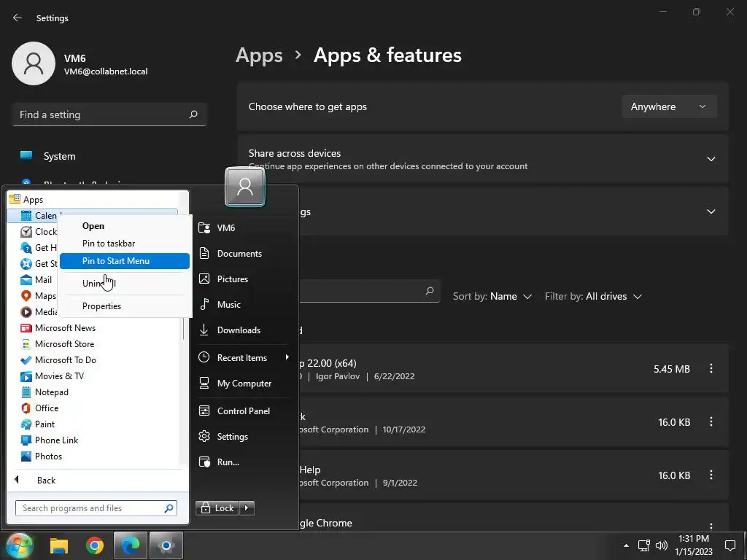The height and width of the screenshot is (560, 747).
Task: Open My Computer from the Start menu
Action: (x=243, y=384)
